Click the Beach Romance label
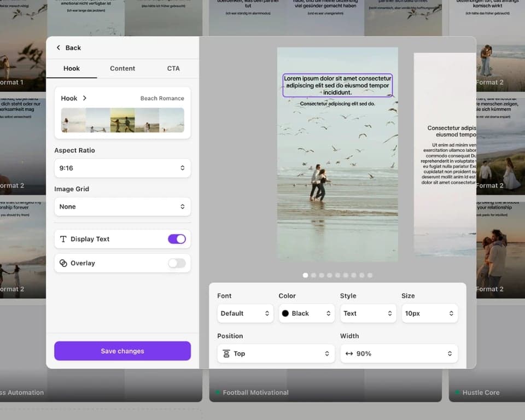This screenshot has width=525, height=420. (162, 98)
